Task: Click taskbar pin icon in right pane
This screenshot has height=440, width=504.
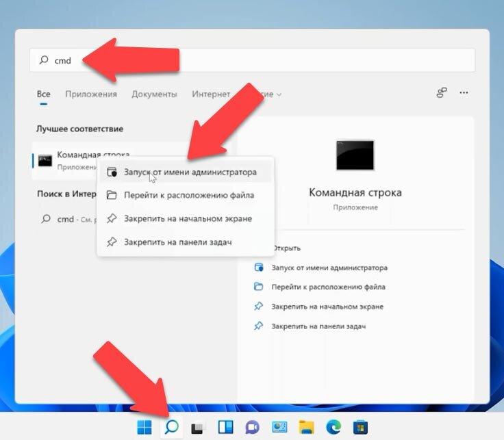Action: 258,326
